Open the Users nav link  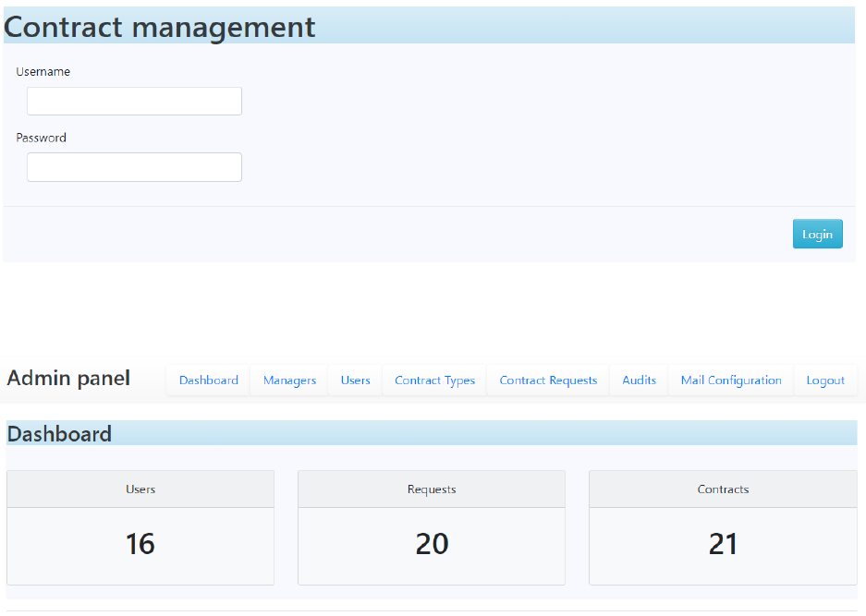point(355,380)
